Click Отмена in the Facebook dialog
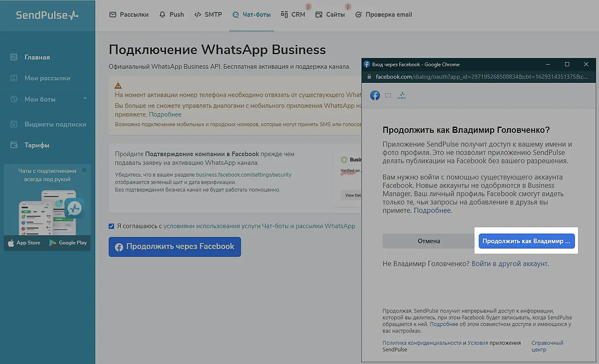This screenshot has width=599, height=364. [x=429, y=241]
